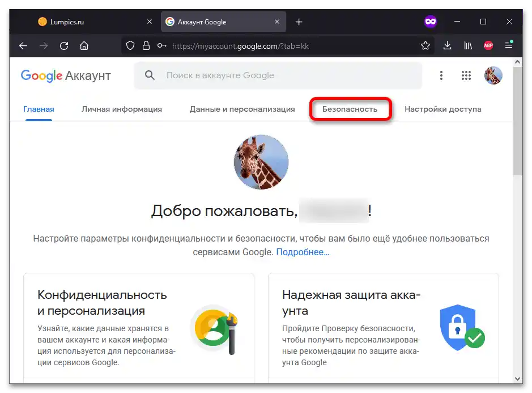Image resolution: width=532 pixels, height=393 pixels.
Task: Switch to the Lumpics.ru tab
Action: 91,22
